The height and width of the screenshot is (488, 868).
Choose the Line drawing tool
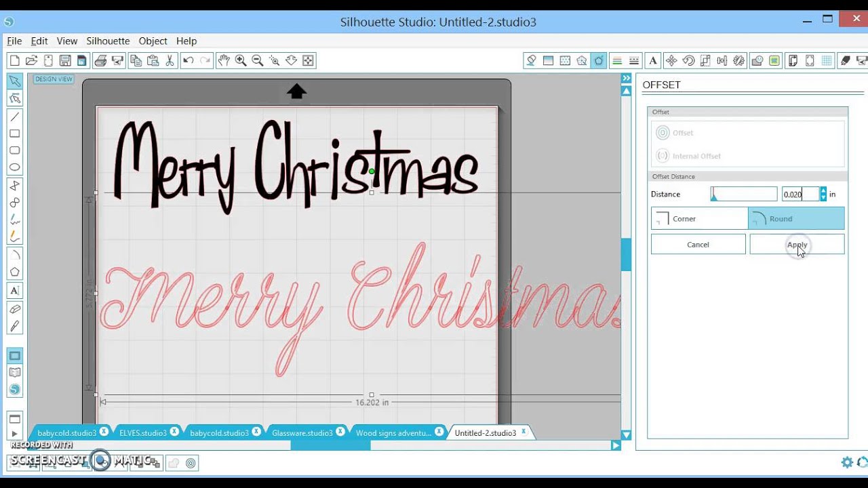(x=14, y=117)
